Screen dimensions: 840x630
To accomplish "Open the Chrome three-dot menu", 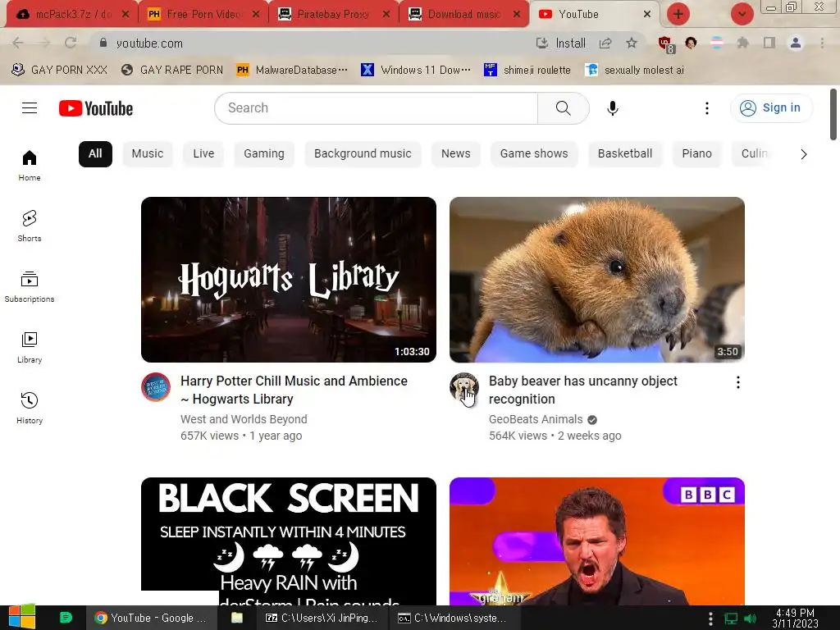I will click(x=822, y=43).
